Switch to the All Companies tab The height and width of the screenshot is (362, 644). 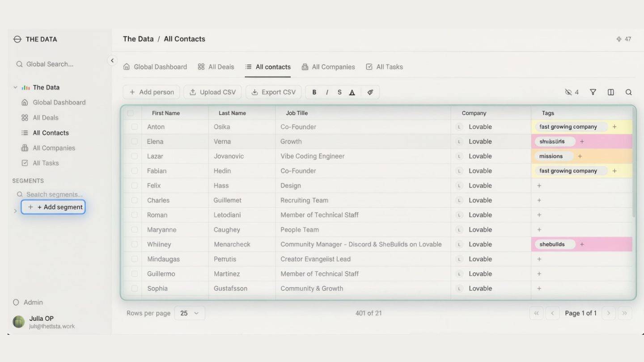(x=328, y=66)
